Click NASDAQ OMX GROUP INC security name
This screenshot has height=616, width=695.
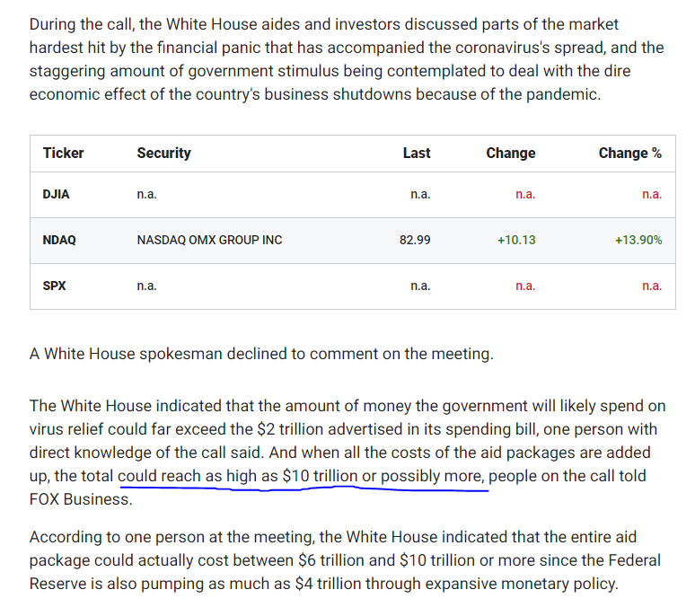pyautogui.click(x=209, y=240)
